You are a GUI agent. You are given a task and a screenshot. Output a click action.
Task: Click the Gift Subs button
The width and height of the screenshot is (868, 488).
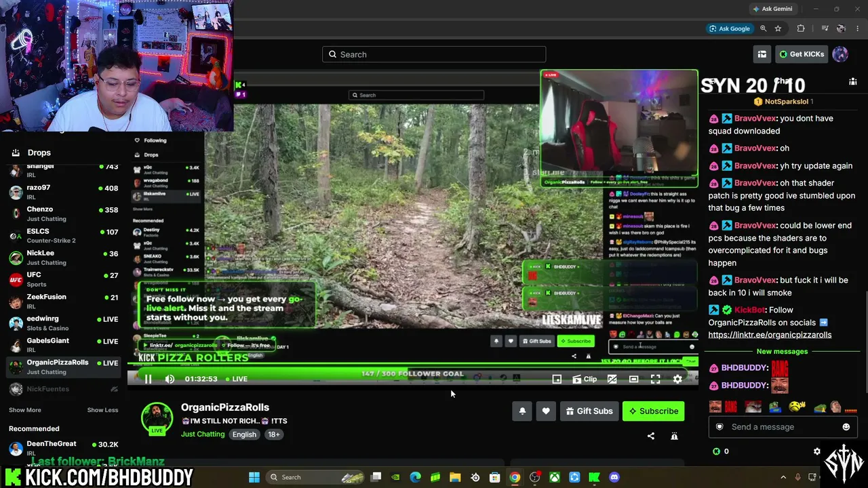[x=589, y=411]
